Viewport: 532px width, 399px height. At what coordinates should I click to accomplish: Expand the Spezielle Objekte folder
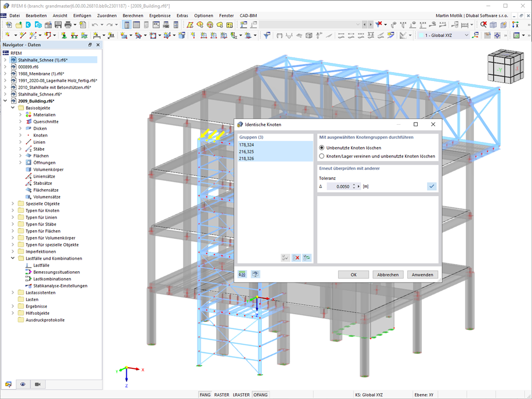point(13,204)
